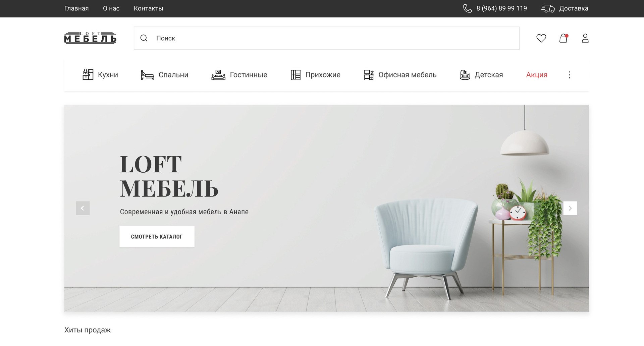The width and height of the screenshot is (644, 346).
Task: Expand the three-dot more categories menu
Action: click(570, 75)
